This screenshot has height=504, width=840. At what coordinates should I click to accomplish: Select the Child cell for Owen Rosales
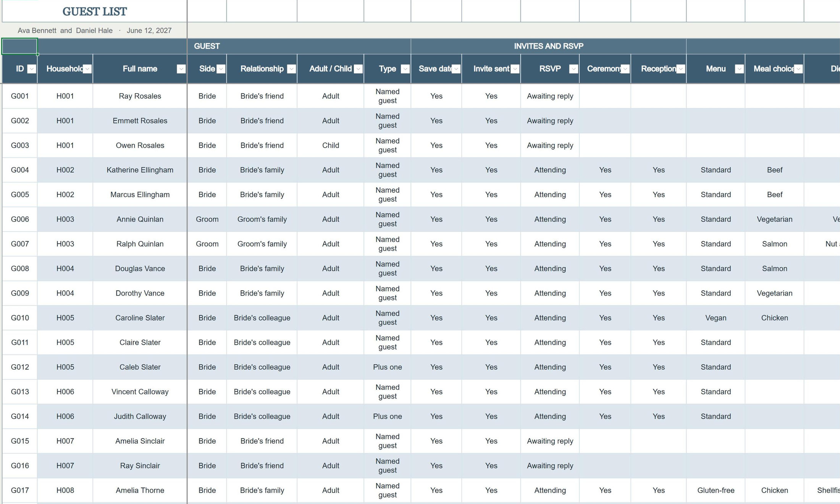(x=331, y=145)
